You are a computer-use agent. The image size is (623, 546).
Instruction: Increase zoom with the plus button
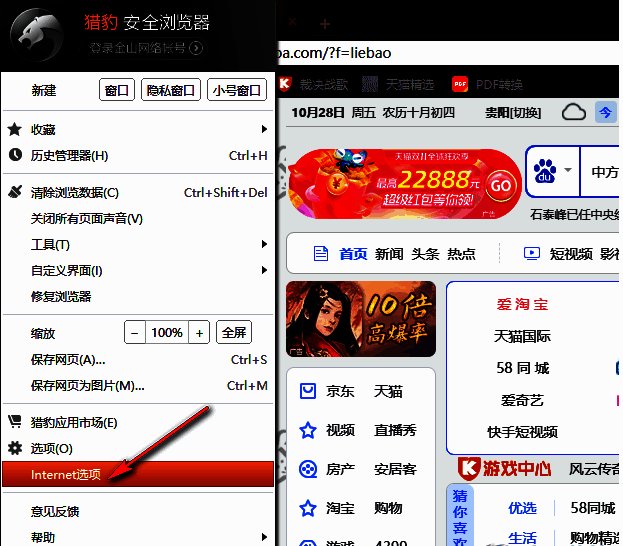point(199,332)
